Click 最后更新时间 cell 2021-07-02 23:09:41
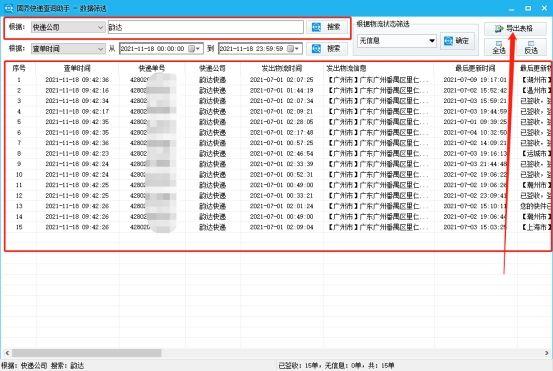 coord(475,195)
